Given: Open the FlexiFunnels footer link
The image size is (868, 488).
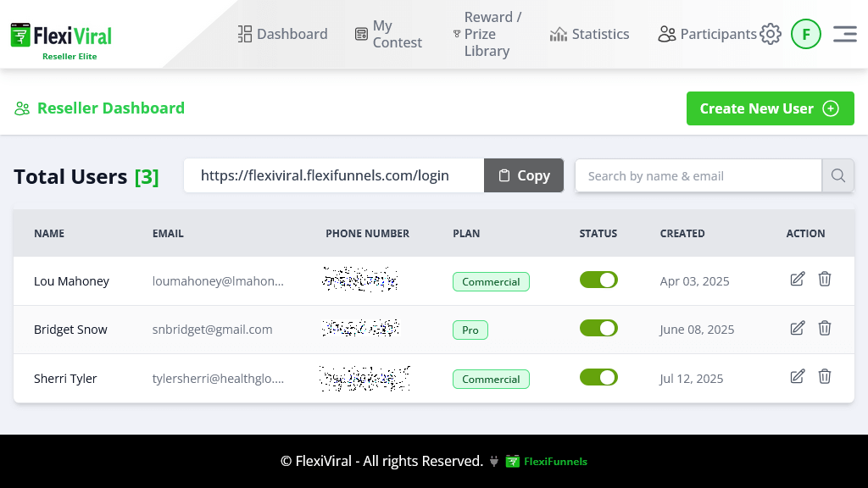Looking at the screenshot, I should click(554, 461).
